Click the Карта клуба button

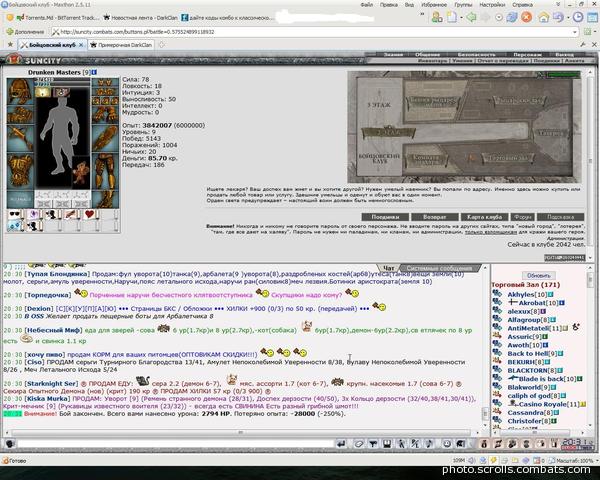pos(484,217)
